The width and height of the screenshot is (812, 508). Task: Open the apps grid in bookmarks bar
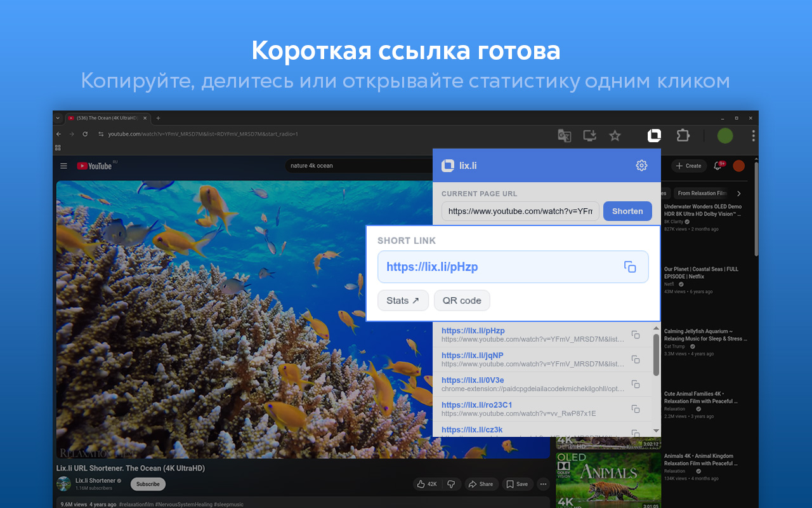pyautogui.click(x=58, y=147)
